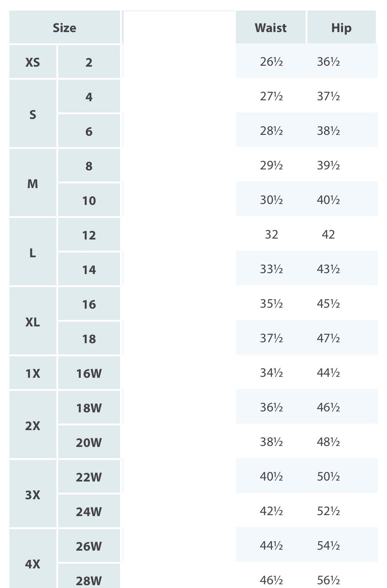Select the XS size cell

(x=33, y=62)
